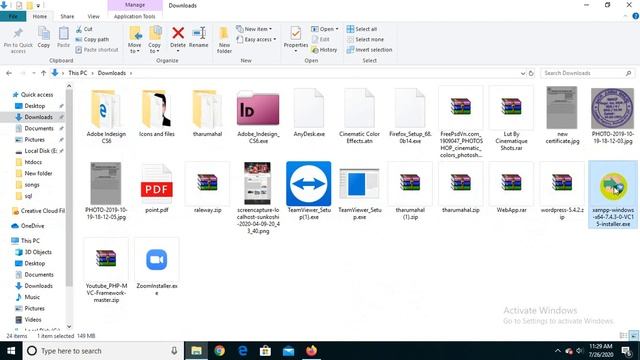Click This PC in the address breadcrumb
640x360 pixels.
[x=78, y=73]
